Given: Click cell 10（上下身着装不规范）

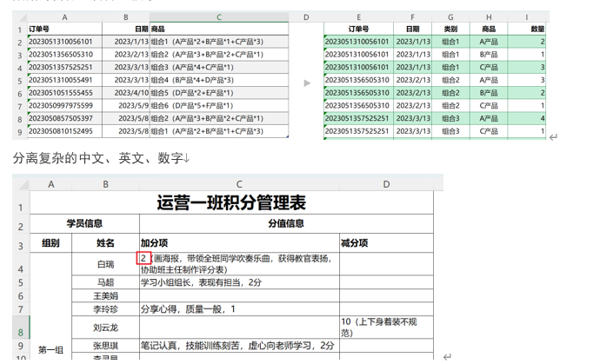Looking at the screenshot, I should (x=386, y=328).
